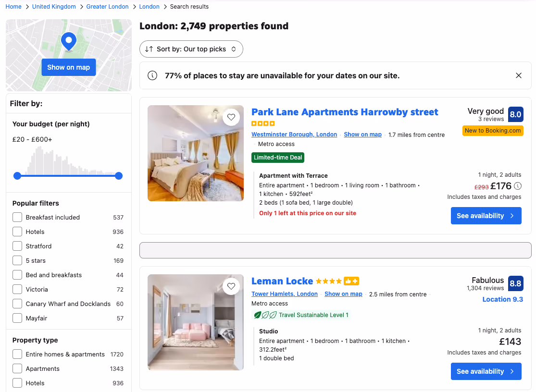Save Leman Locke with heart icon

pyautogui.click(x=231, y=286)
